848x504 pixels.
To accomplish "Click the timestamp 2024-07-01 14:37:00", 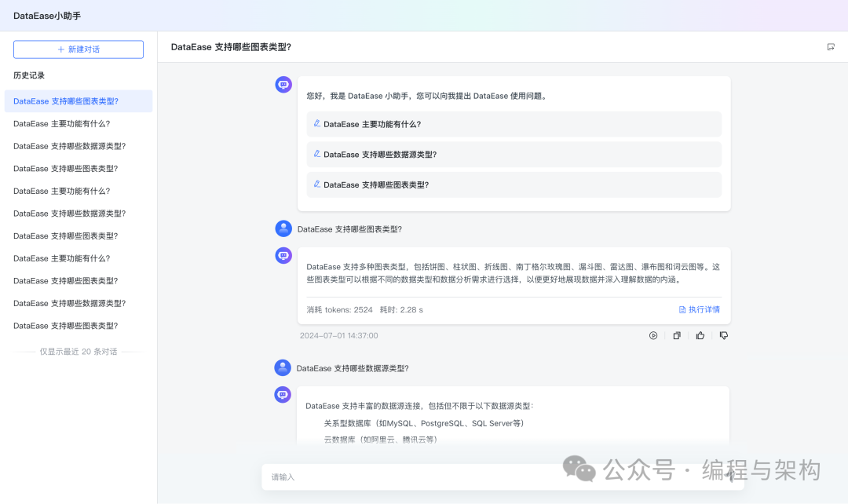I will [339, 336].
